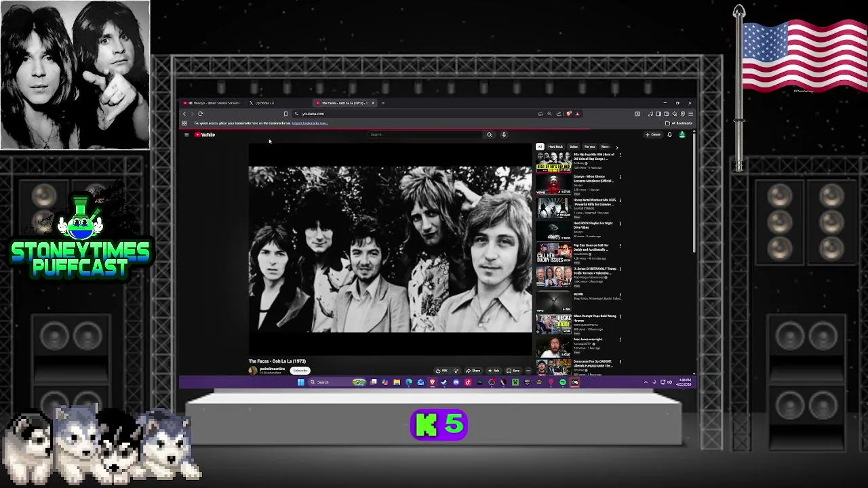Image resolution: width=868 pixels, height=488 pixels.
Task: Open the YouTube hamburger guide menu
Action: (186, 135)
